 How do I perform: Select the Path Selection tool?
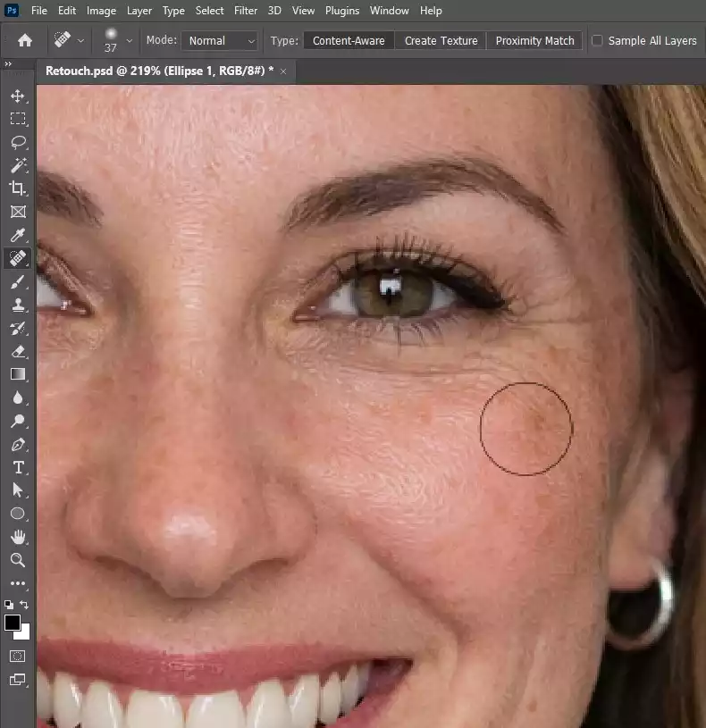click(x=18, y=490)
